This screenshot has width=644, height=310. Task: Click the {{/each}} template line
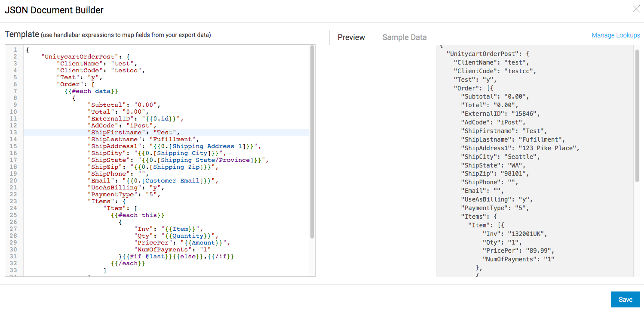coord(128,263)
